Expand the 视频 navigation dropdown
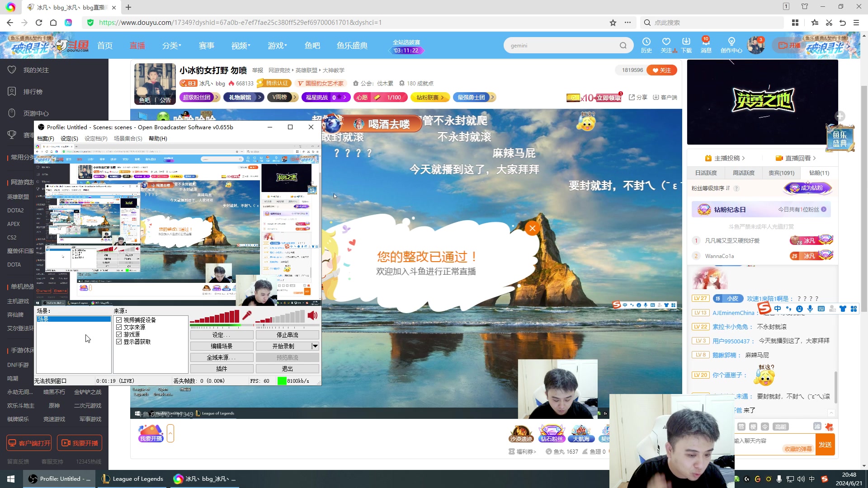Viewport: 868px width, 488px height. coord(241,46)
